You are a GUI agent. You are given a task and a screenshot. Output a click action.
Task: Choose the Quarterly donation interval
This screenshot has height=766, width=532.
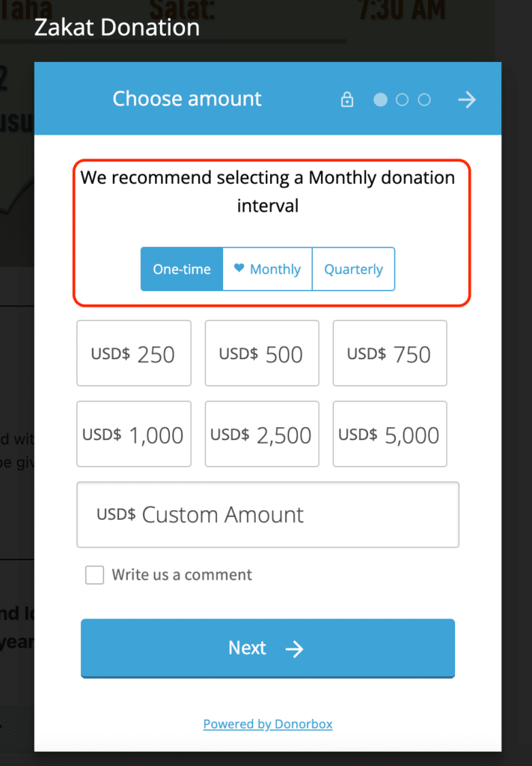[353, 269]
